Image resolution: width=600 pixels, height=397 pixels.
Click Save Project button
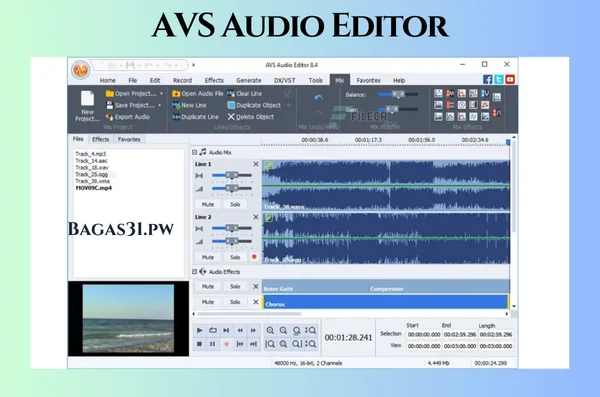click(x=130, y=105)
